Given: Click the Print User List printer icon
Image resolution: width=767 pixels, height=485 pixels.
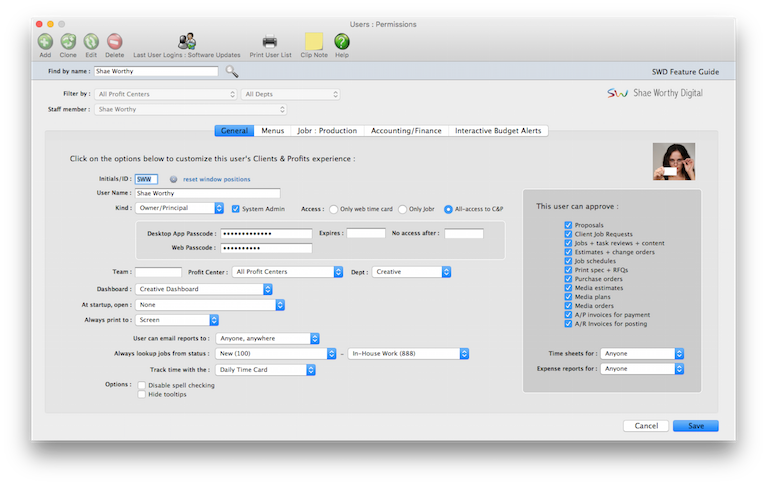Looking at the screenshot, I should pyautogui.click(x=270, y=42).
